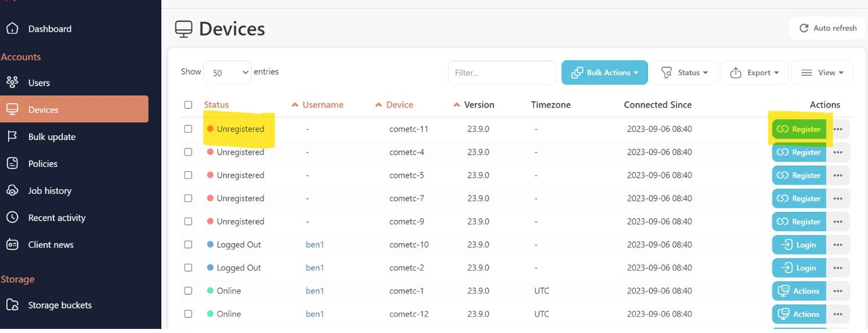Click Register button for cometc-11

[799, 129]
